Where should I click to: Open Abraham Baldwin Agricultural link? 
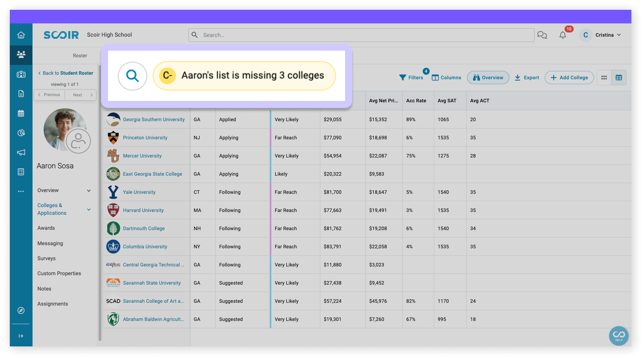tap(153, 319)
